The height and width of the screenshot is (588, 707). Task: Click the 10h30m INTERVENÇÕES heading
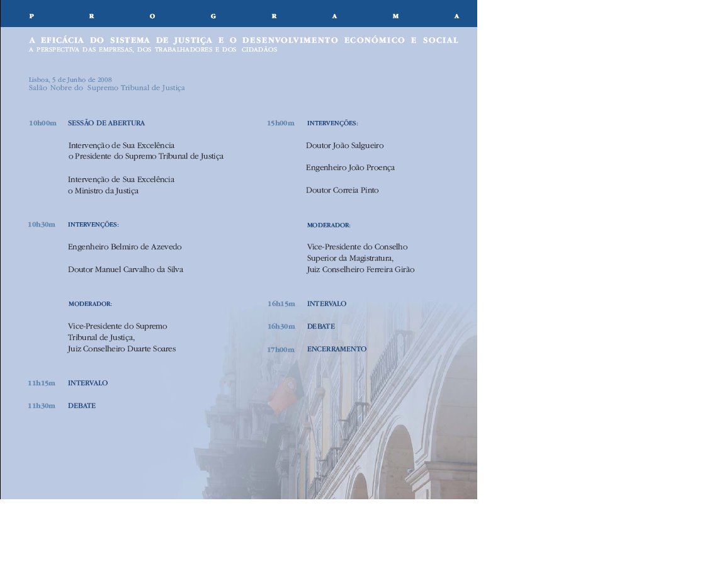(x=94, y=224)
